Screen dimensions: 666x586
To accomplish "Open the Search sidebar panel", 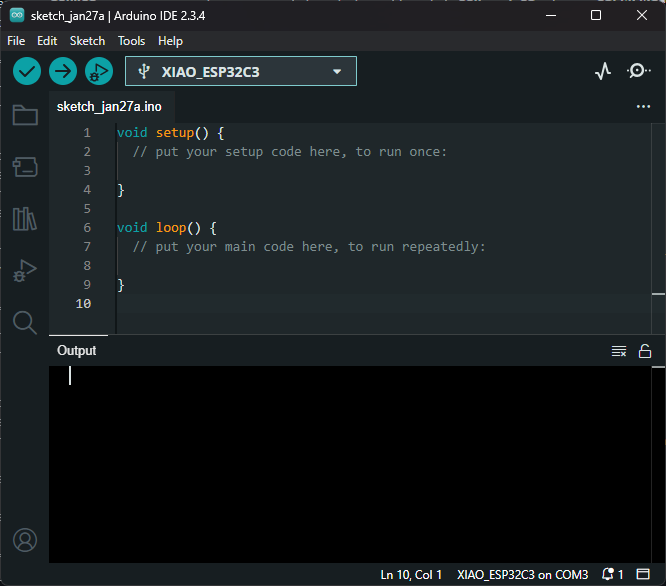I will [25, 322].
